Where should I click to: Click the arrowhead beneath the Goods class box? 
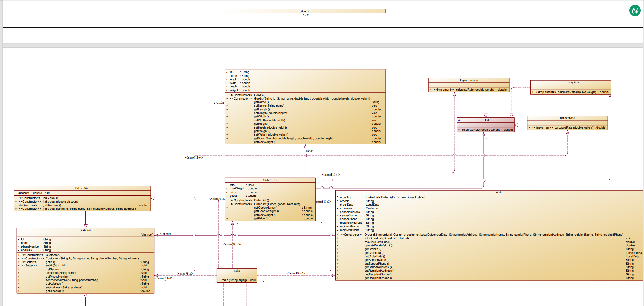tap(305, 146)
